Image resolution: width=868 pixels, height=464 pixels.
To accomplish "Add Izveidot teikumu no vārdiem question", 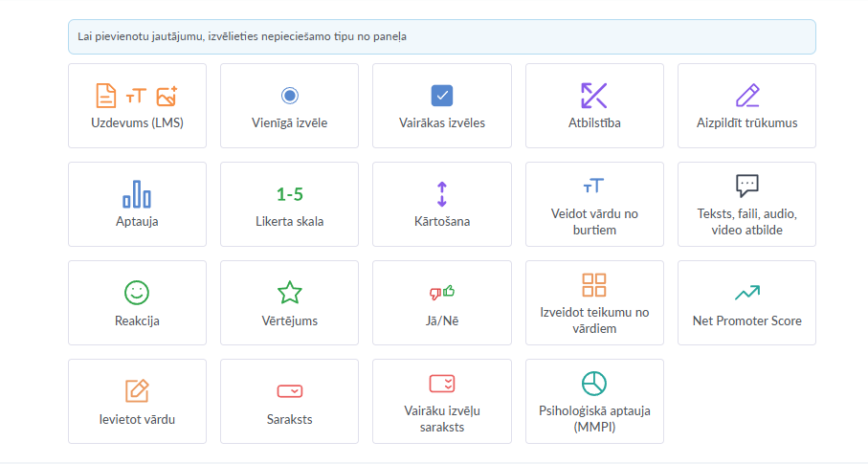I will tap(594, 303).
